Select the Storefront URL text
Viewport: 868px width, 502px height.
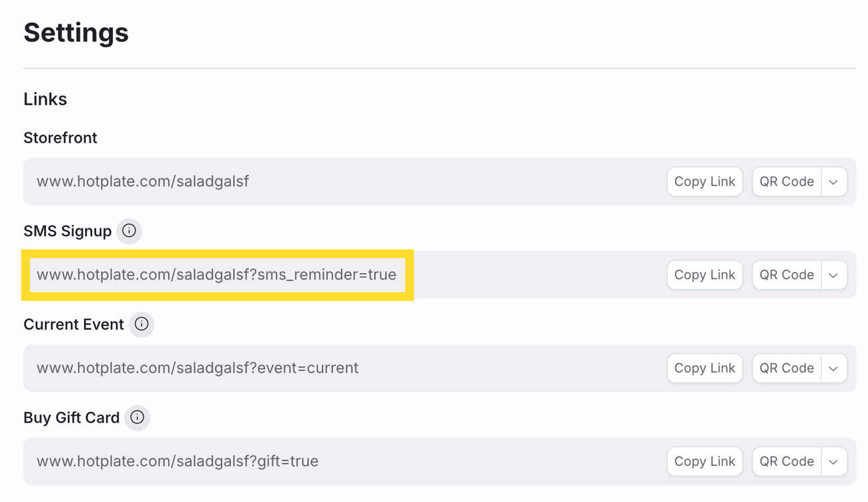pos(143,182)
